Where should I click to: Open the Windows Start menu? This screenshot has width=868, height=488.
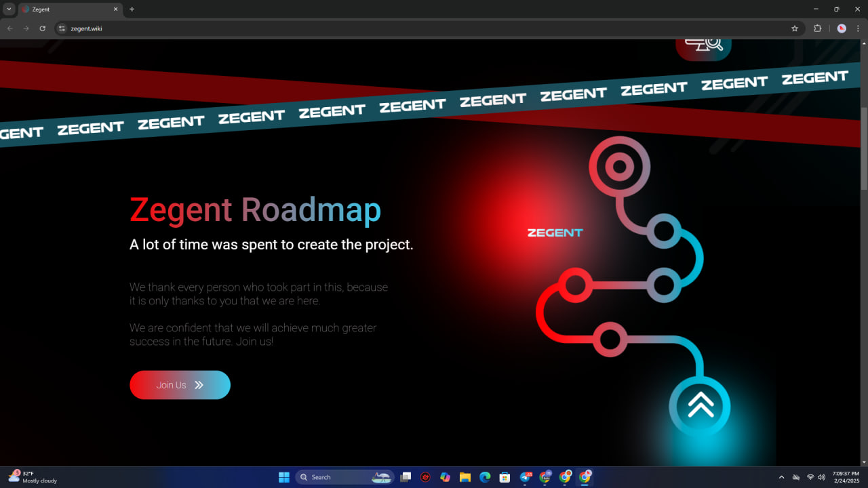pos(284,477)
